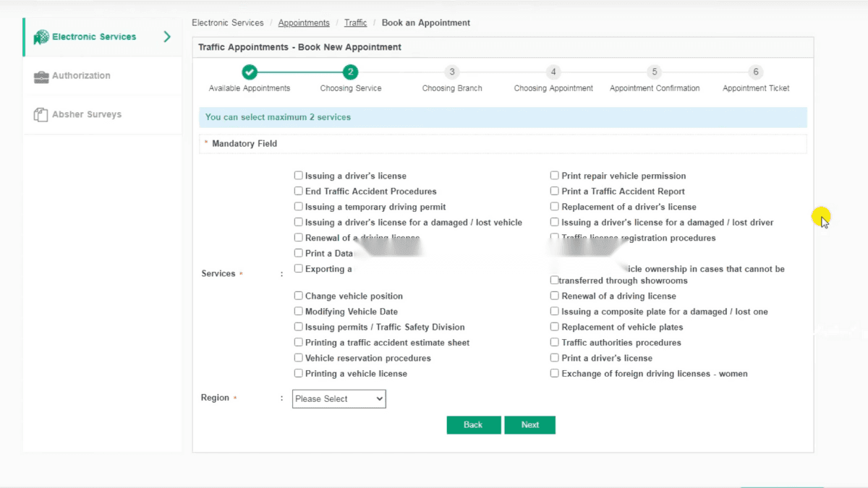This screenshot has height=488, width=868.
Task: Select the Change vehicle position checkbox
Action: pyautogui.click(x=299, y=296)
